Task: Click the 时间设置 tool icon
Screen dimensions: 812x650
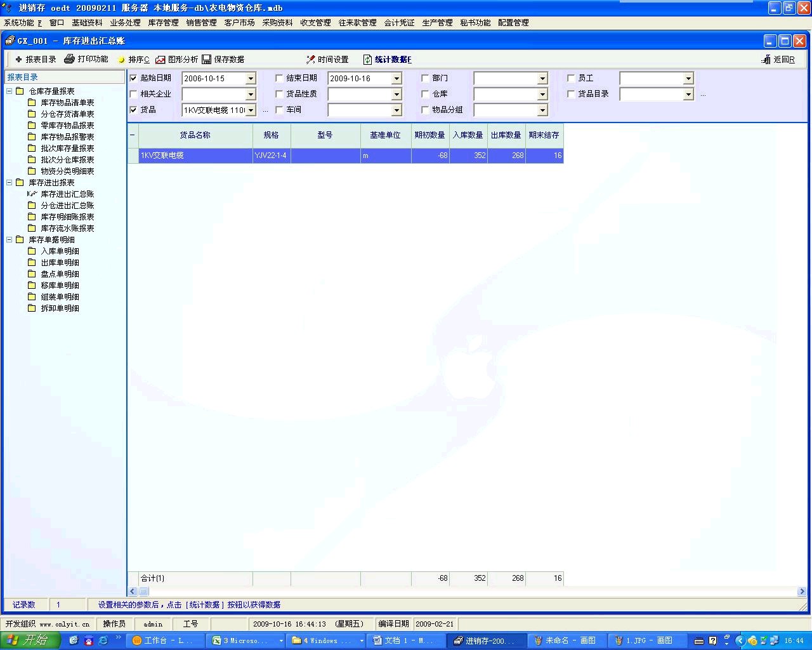Action: [311, 60]
